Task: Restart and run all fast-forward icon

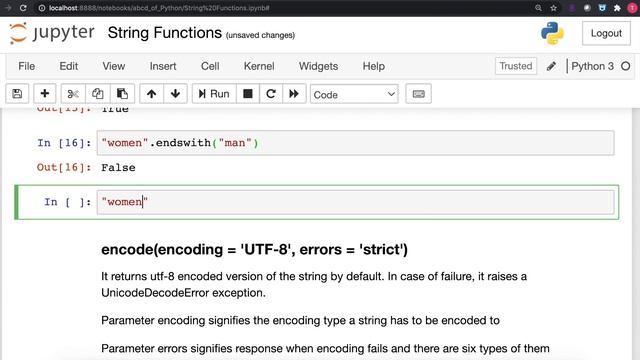Action: click(294, 94)
